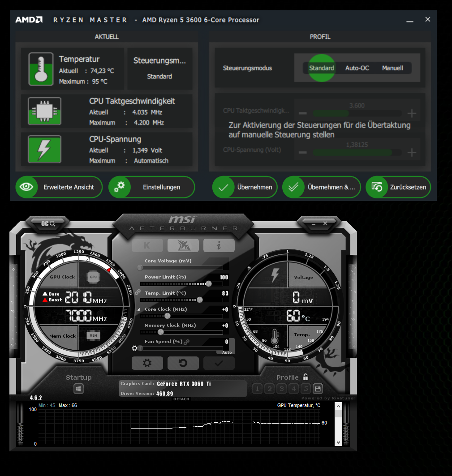Screen dimensions: 452x476
Task: Click the fan settings gear beside Fan Speed
Action: click(134, 348)
